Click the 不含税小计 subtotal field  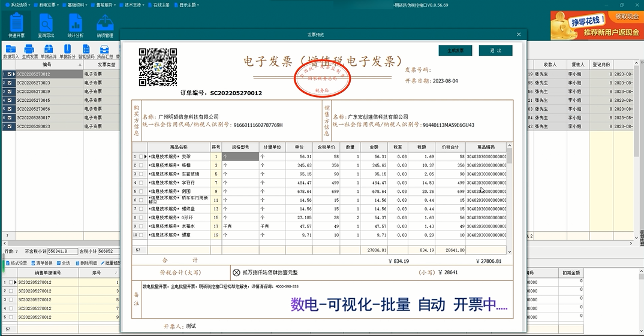click(62, 252)
